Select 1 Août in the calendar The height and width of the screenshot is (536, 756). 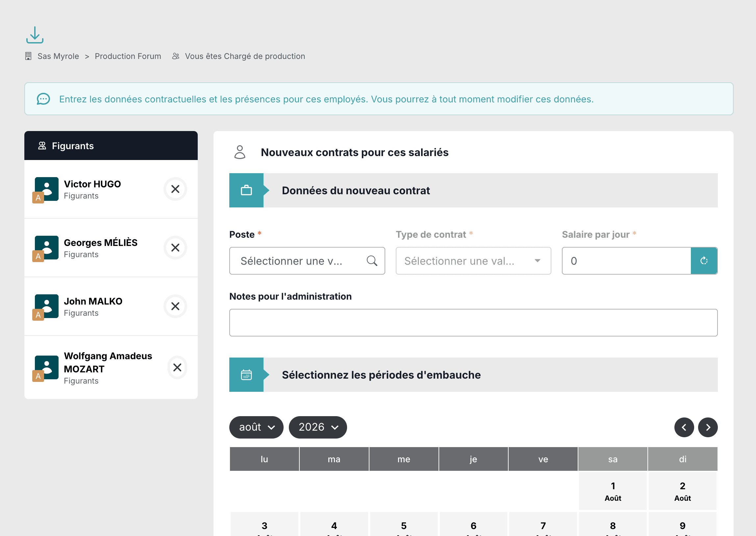click(x=613, y=491)
